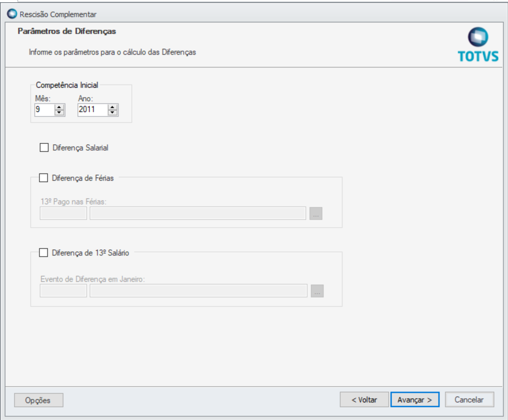This screenshot has height=420, width=508.
Task: Decrement the Ano value using down arrow
Action: [113, 113]
